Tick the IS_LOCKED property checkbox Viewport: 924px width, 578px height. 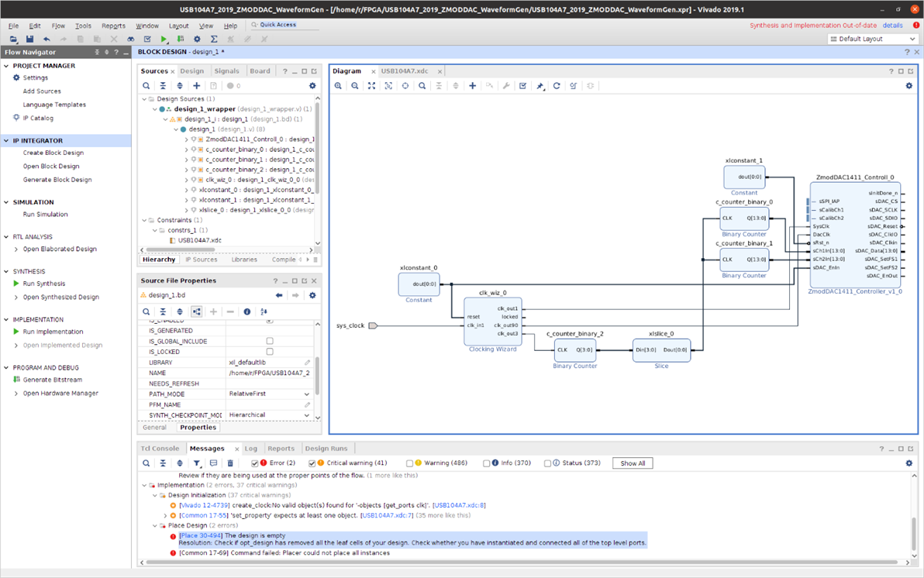[x=270, y=352]
